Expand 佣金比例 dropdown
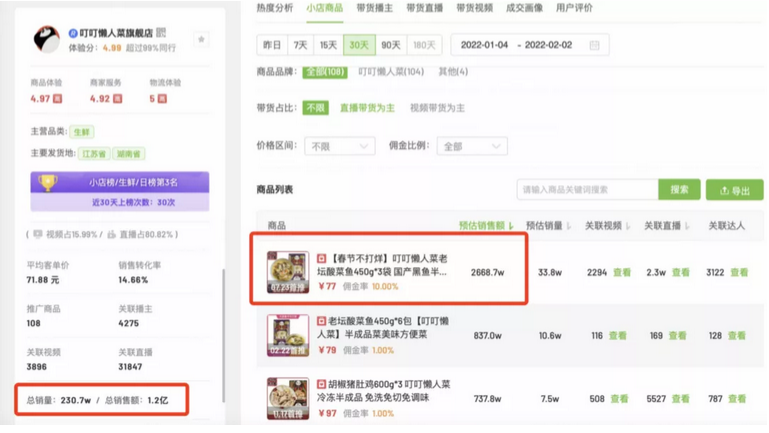 (x=472, y=146)
